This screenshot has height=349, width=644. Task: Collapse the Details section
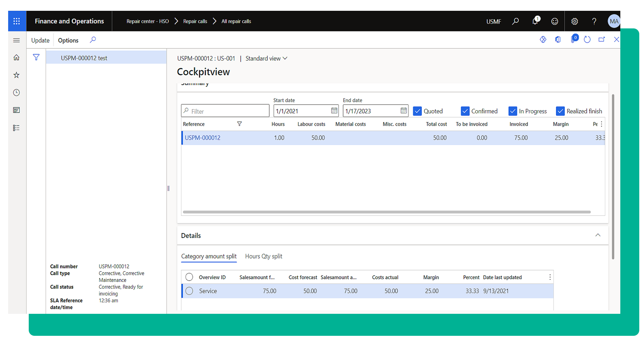[598, 235]
